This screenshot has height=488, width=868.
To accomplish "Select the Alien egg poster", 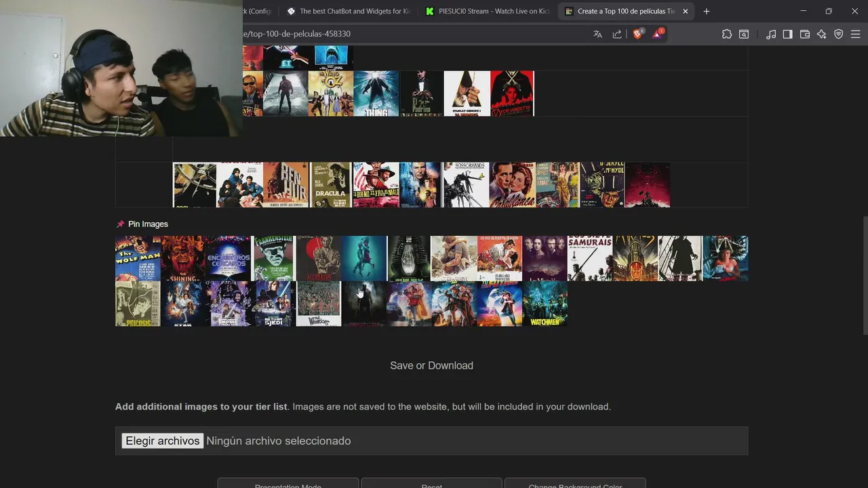I will [x=409, y=258].
